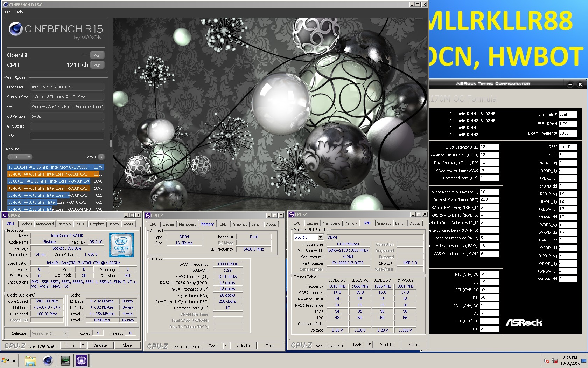
Task: Switch to Mainboard tab in left CPU-Z window
Action: click(x=45, y=224)
